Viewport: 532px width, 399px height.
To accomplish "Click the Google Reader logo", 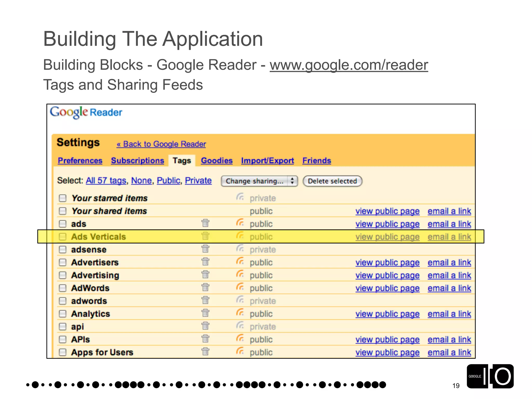I will click(x=86, y=112).
